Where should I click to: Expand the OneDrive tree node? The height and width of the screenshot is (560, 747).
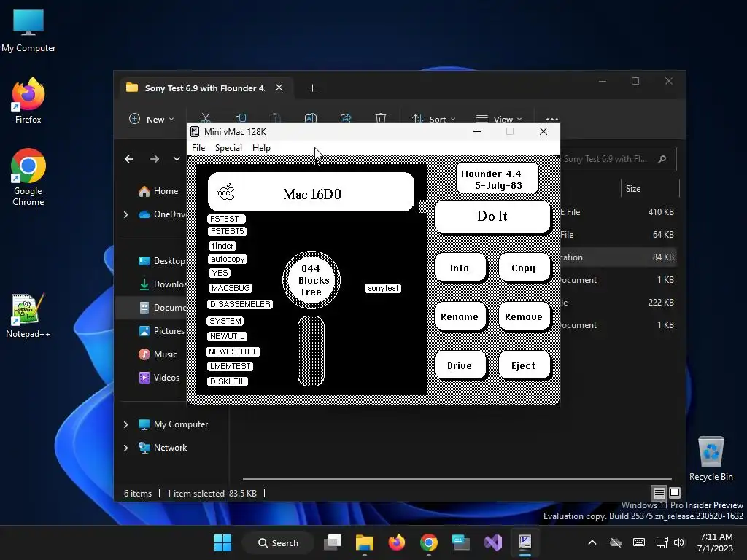pyautogui.click(x=125, y=215)
